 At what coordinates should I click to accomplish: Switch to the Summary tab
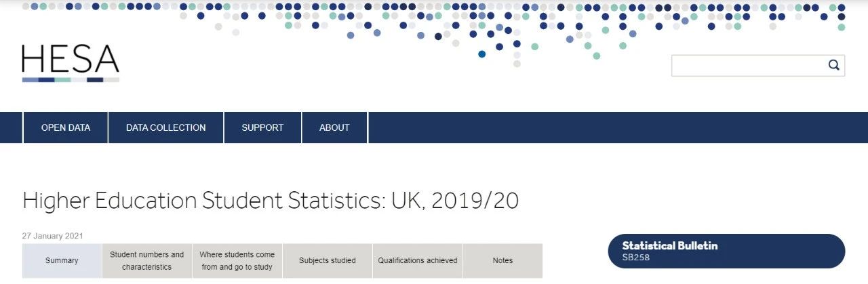(x=62, y=260)
